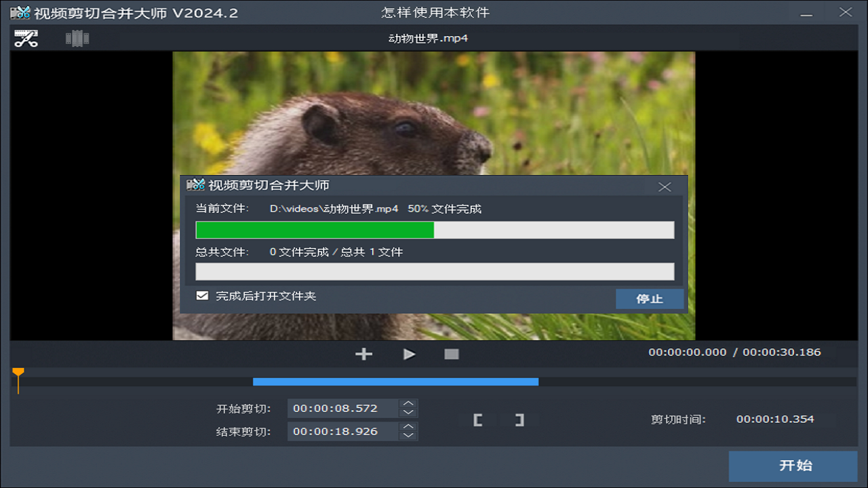Click the left bracket set-start-point icon
This screenshot has height=488, width=868.
(x=477, y=420)
